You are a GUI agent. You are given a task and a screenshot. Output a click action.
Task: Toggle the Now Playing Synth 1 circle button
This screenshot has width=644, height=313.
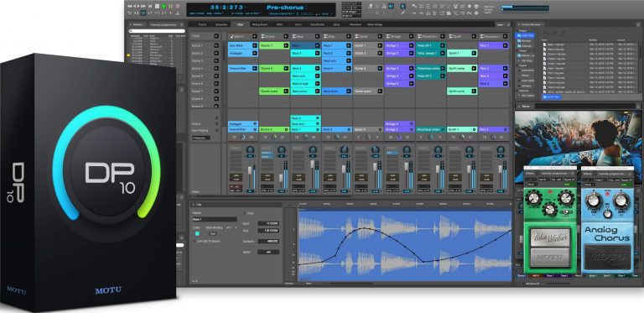click(474, 129)
